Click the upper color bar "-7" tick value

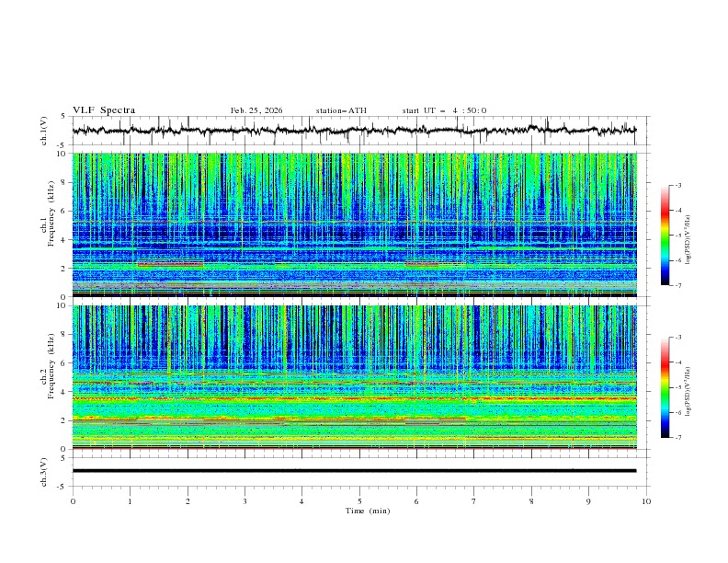pyautogui.click(x=678, y=285)
